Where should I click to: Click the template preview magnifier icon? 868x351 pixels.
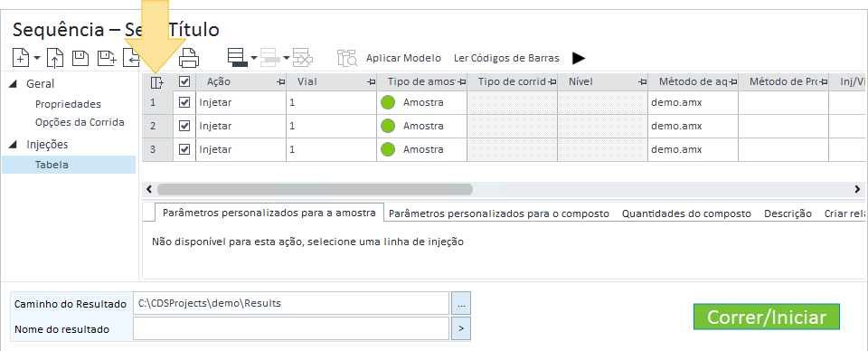347,58
